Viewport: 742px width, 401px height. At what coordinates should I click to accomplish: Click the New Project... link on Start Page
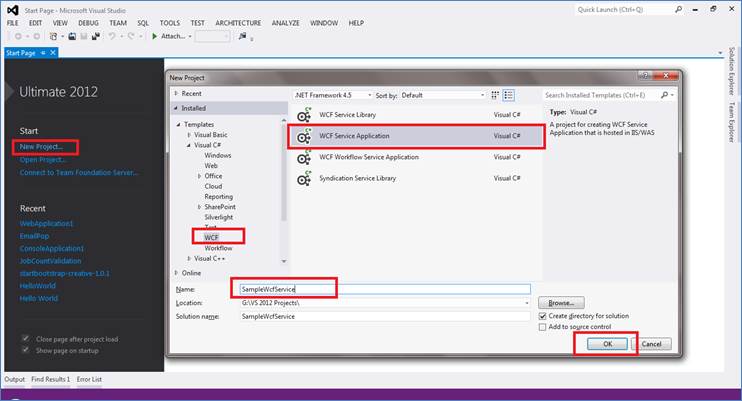(41, 147)
